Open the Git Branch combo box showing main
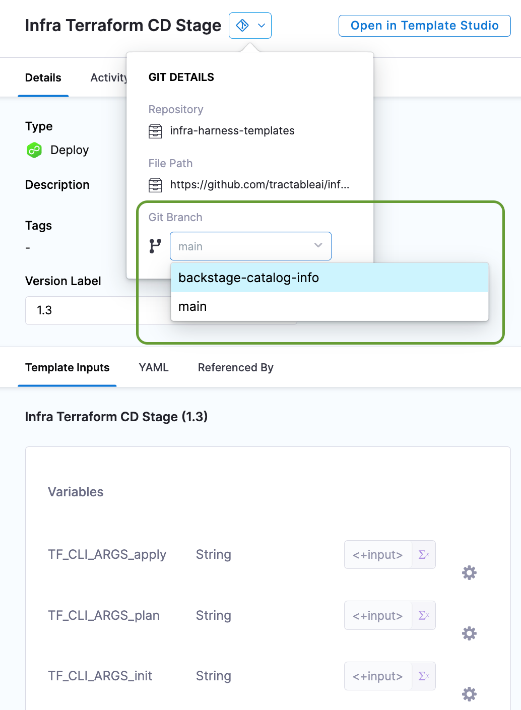521x710 pixels. point(251,246)
